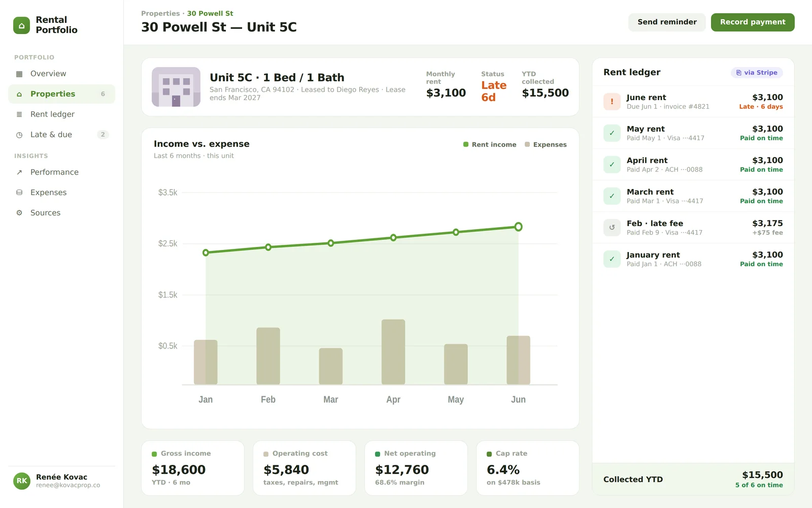Click the Performance arrow icon

point(19,172)
